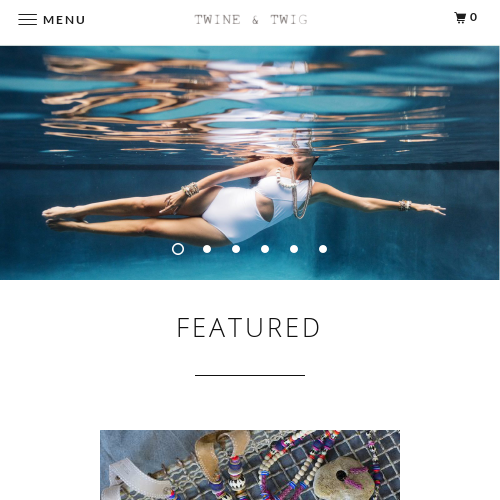Open the hamburger menu icon
This screenshot has height=500, width=500.
[27, 20]
